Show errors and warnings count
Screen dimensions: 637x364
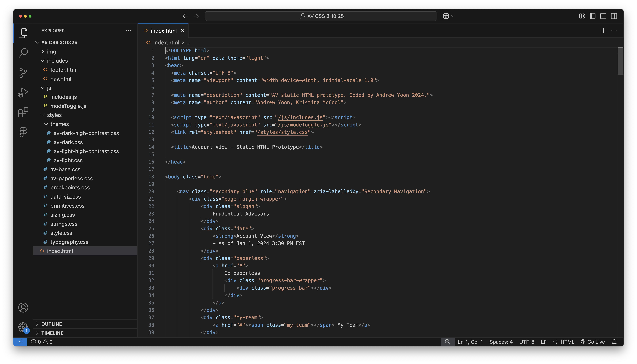pos(41,342)
